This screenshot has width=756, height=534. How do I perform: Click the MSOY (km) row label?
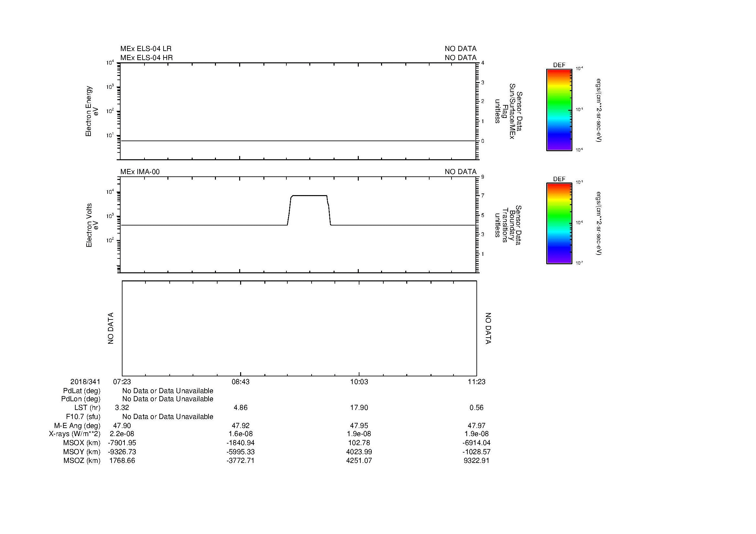(x=82, y=452)
